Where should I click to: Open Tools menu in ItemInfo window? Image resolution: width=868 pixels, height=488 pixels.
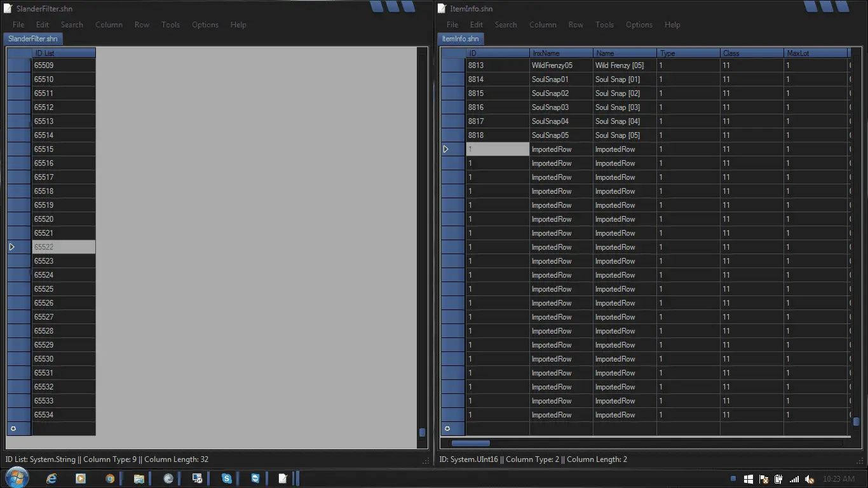click(604, 25)
